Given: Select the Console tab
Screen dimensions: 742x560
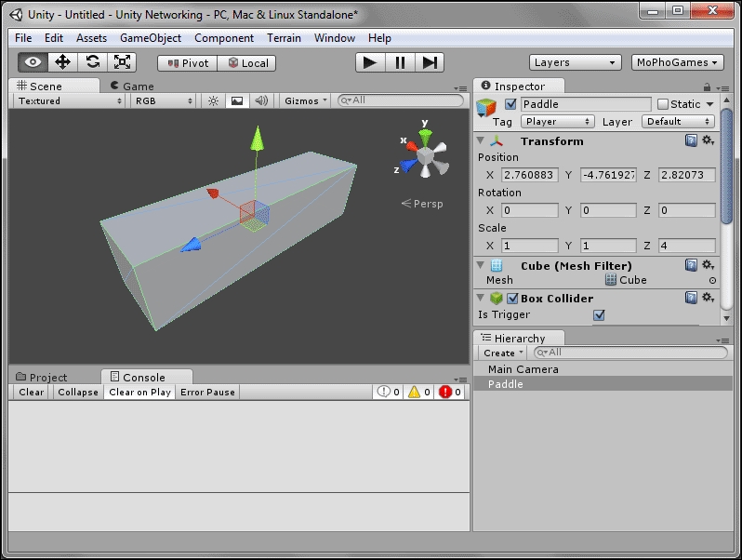Looking at the screenshot, I should click(147, 378).
